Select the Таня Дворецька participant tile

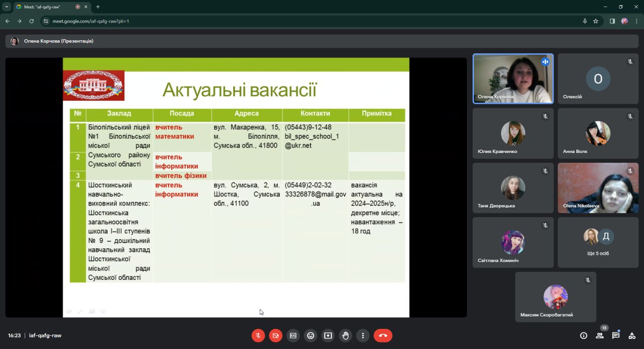click(x=513, y=187)
